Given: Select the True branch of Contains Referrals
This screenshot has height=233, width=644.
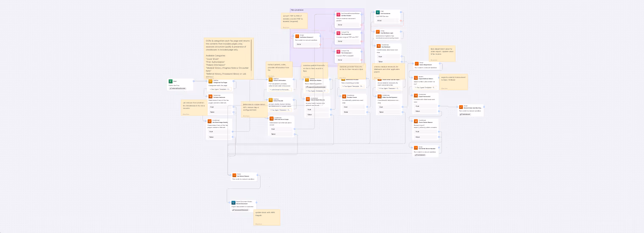Looking at the screenshot, I should point(220,107).
